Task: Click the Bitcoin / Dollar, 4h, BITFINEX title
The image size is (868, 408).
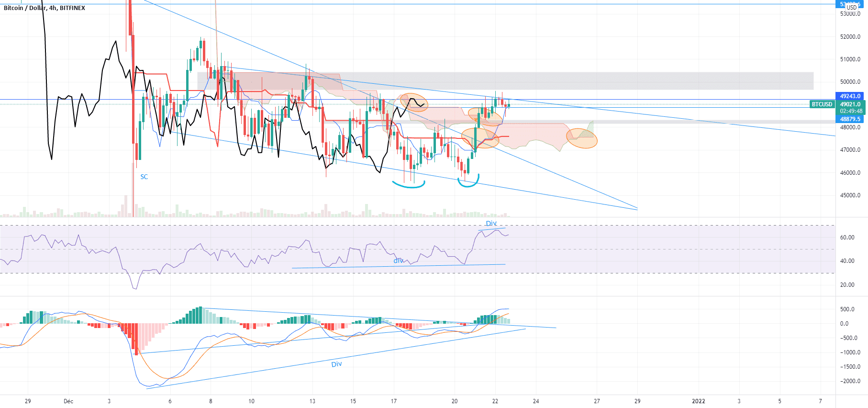Action: (45, 8)
